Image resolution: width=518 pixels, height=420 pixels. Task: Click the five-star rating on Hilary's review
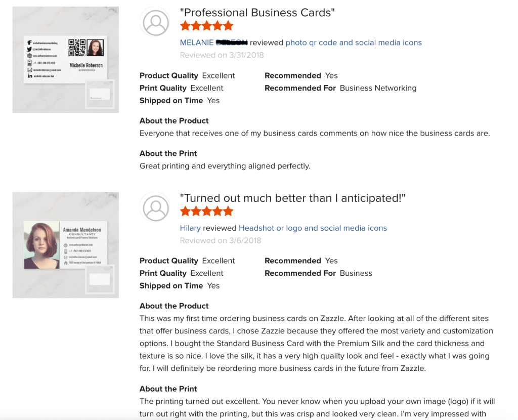coord(206,211)
